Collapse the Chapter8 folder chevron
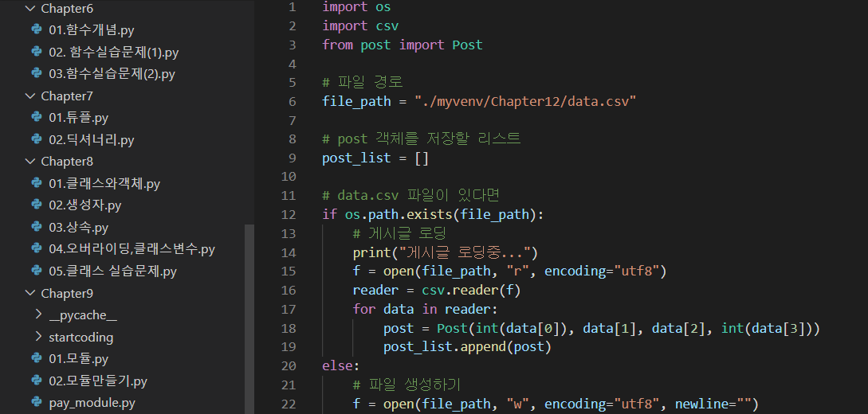This screenshot has width=868, height=414. pos(30,162)
